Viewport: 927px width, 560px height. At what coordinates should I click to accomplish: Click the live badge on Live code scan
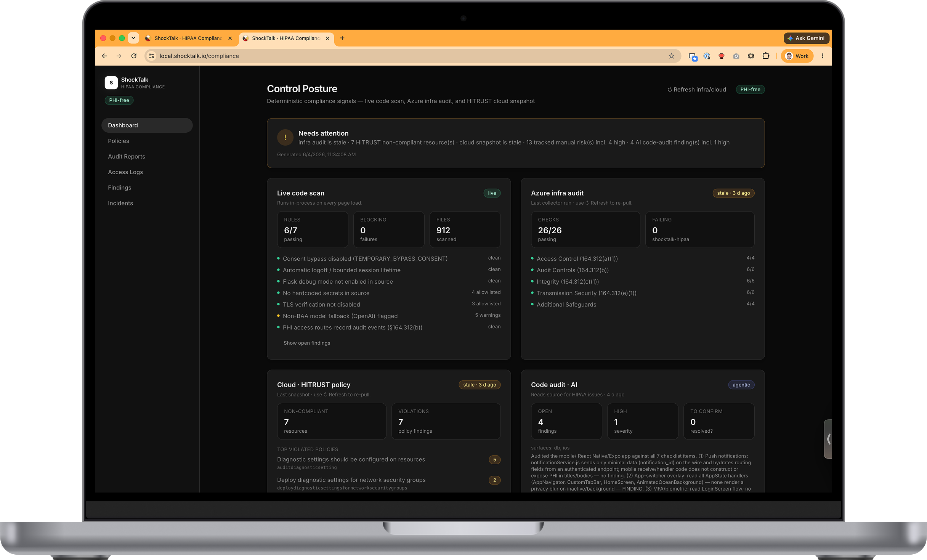tap(492, 193)
